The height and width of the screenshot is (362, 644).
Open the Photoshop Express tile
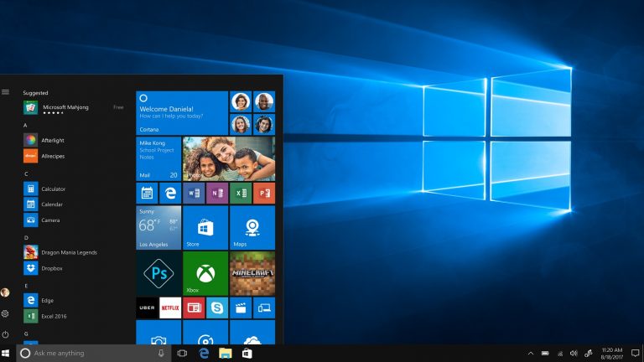tap(158, 273)
